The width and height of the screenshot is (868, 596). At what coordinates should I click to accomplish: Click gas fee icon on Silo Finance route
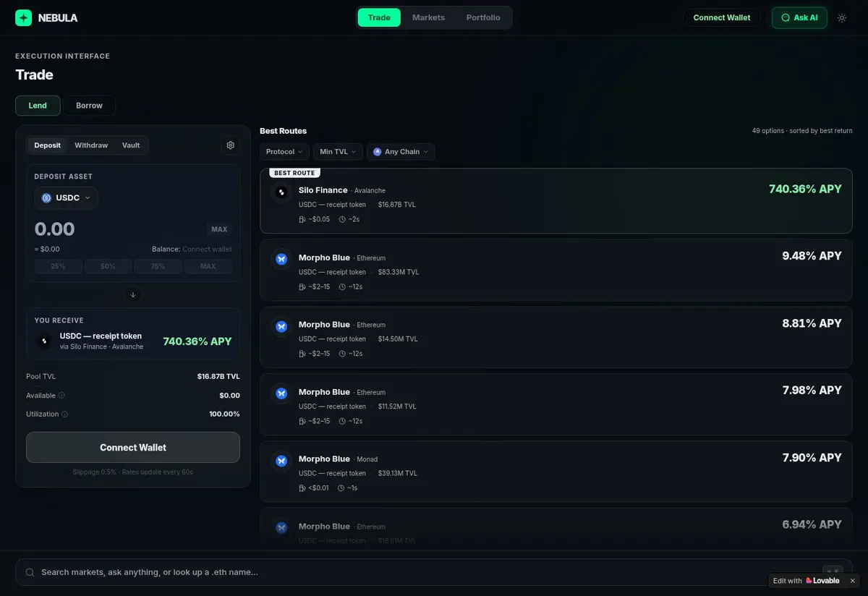click(302, 219)
